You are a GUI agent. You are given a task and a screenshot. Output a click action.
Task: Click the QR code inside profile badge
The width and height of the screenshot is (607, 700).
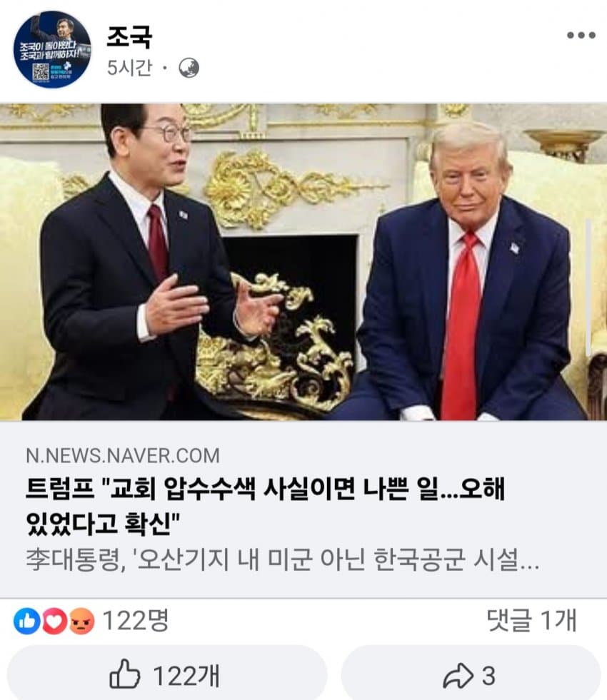[40, 72]
